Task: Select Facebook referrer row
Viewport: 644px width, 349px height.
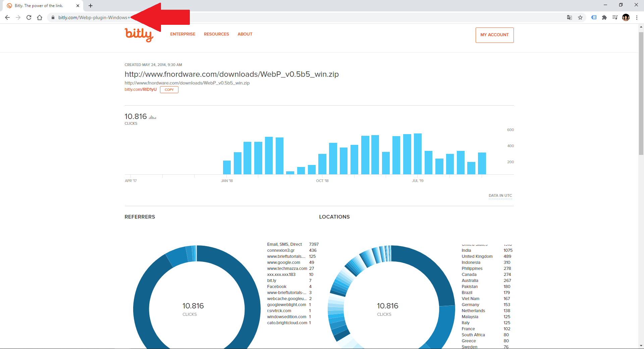Action: click(289, 287)
